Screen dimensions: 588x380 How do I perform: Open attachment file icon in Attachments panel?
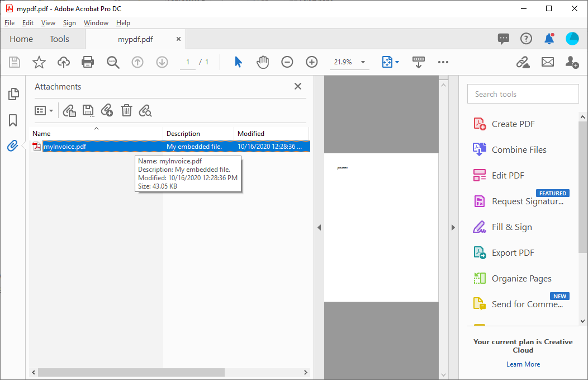69,111
